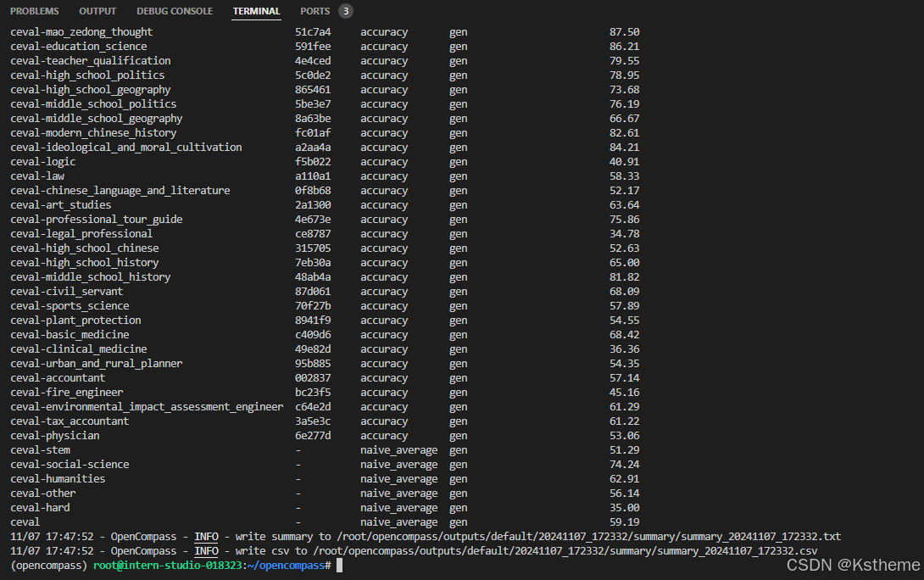Select the ceval-education_science text
The height and width of the screenshot is (580, 924).
78,46
